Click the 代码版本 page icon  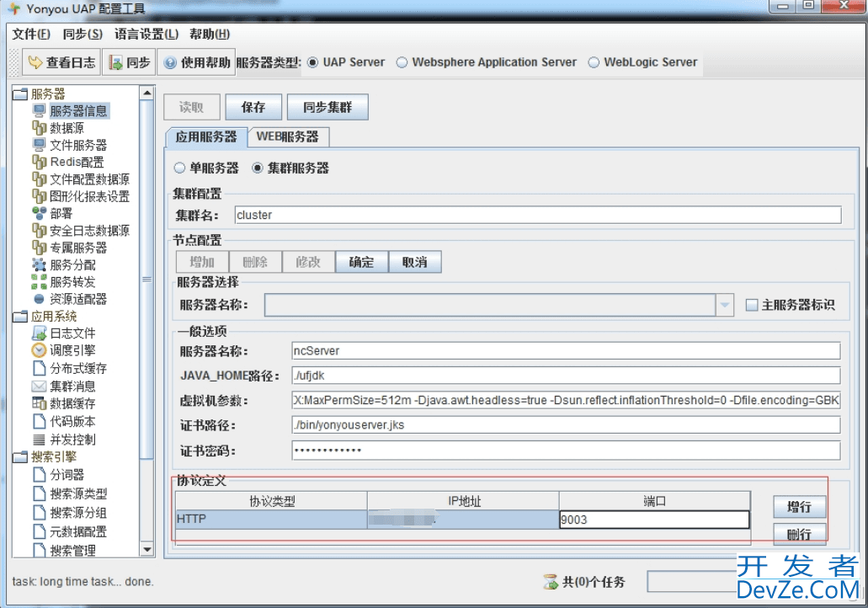click(40, 421)
